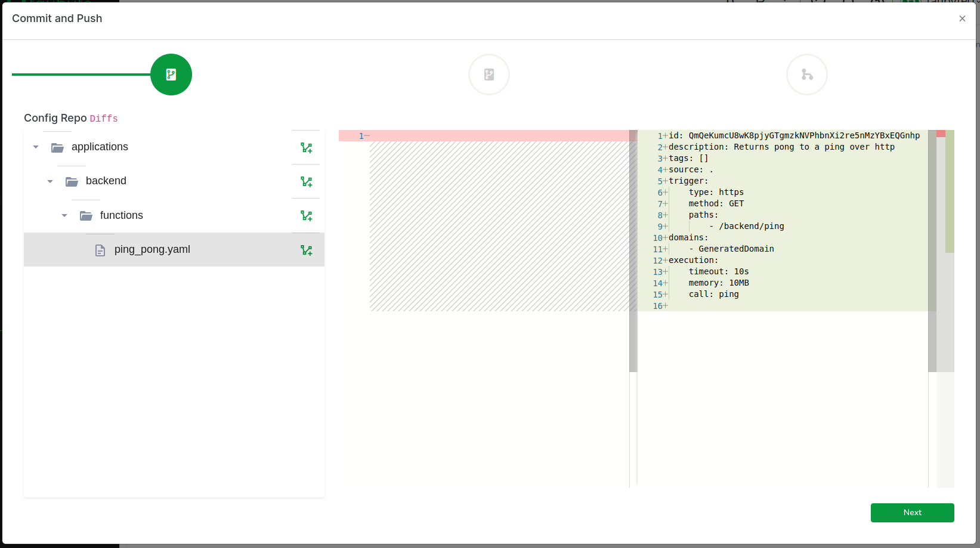Collapse the functions folder arrow
Viewport: 980px width, 548px height.
click(x=64, y=215)
